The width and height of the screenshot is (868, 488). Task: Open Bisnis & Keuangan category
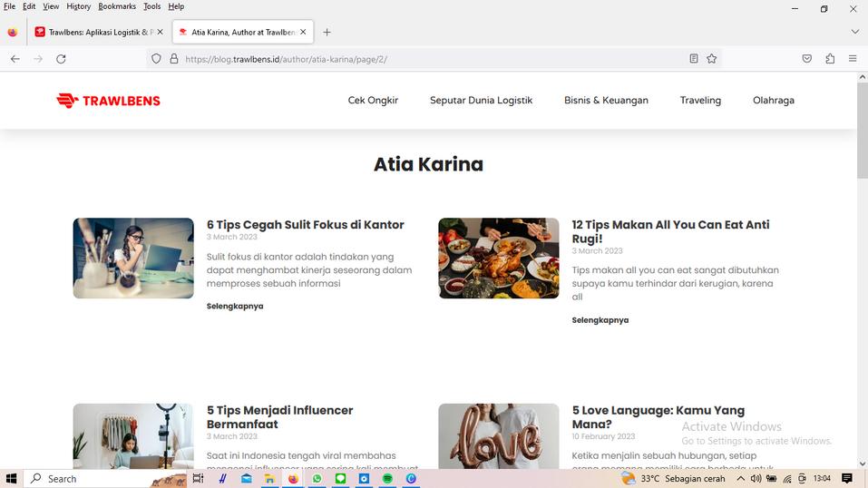click(606, 101)
